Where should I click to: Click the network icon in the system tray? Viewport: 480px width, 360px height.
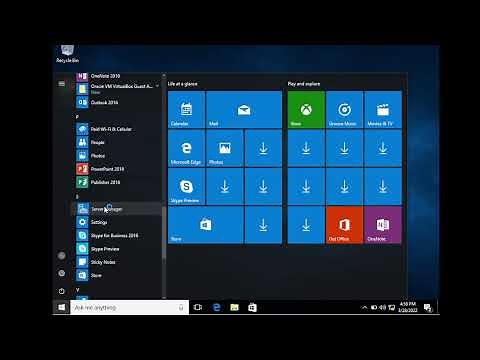(391, 307)
